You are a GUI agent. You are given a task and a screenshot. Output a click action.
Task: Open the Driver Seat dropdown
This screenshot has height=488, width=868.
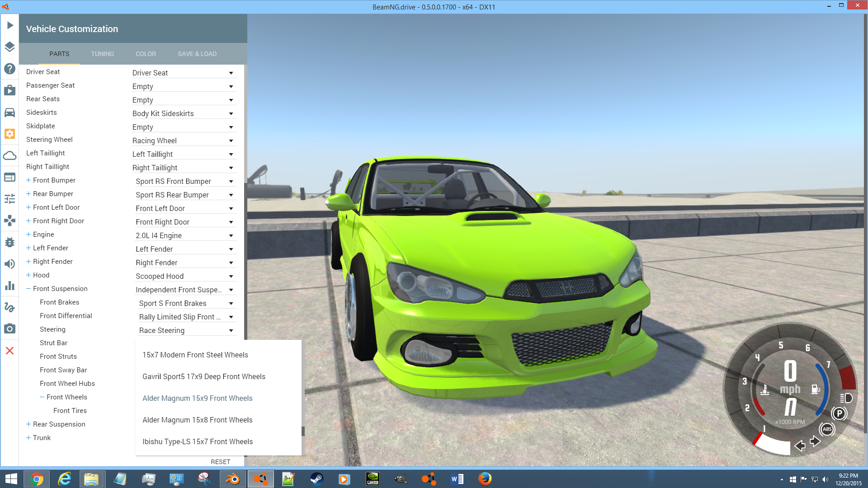click(x=184, y=73)
